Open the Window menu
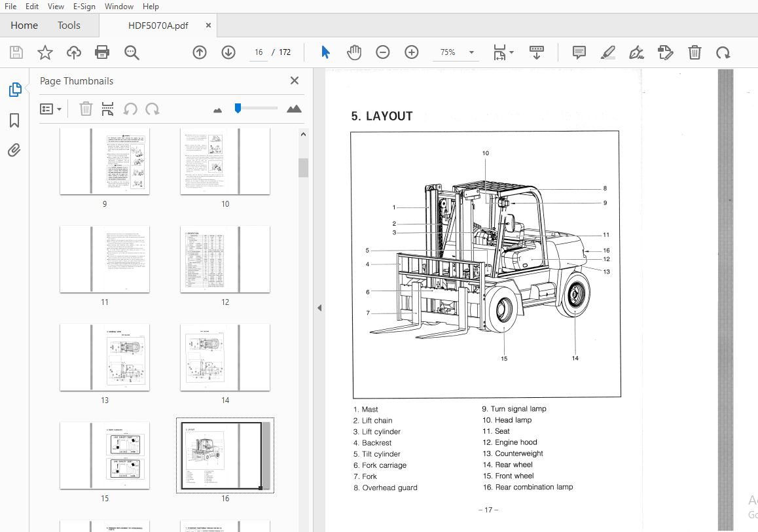Image resolution: width=758 pixels, height=532 pixels. [x=119, y=7]
